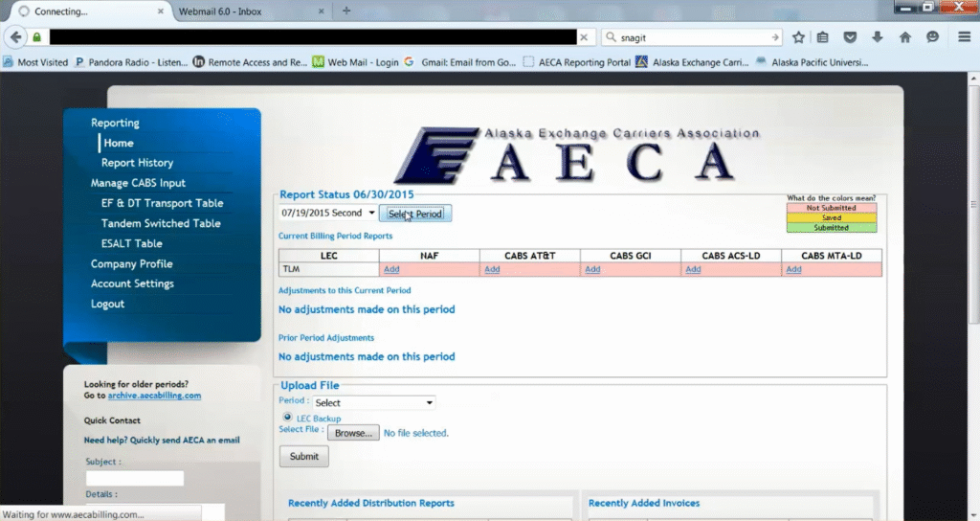Click the stop loading X in address bar
Screen dimensions: 980x521
click(584, 37)
